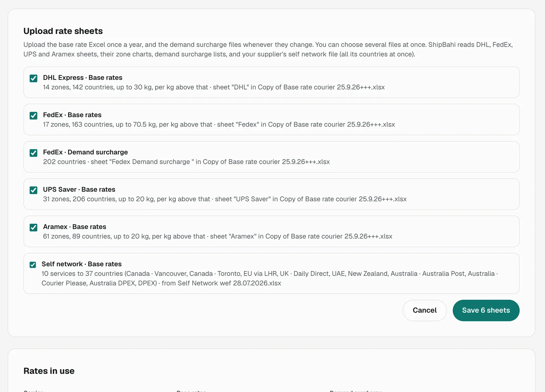Click Save 6 sheets button
The height and width of the screenshot is (392, 545).
click(x=486, y=310)
